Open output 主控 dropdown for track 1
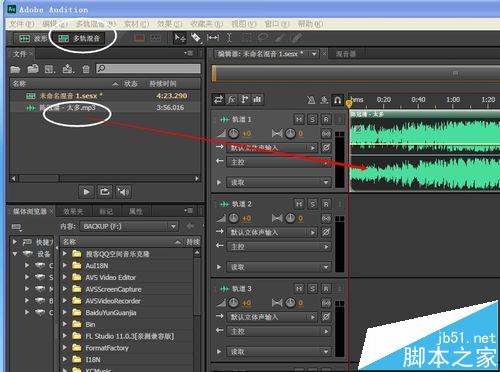500x372 pixels. coord(279,162)
